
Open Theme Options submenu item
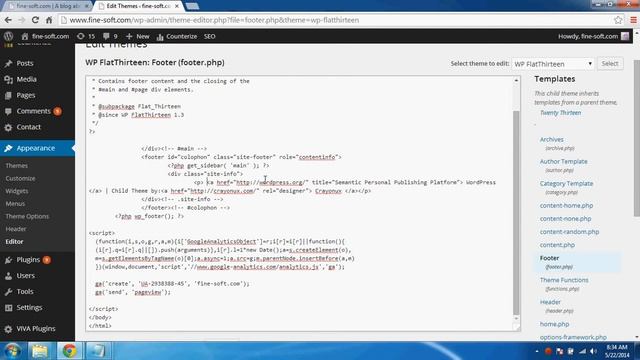[27, 216]
